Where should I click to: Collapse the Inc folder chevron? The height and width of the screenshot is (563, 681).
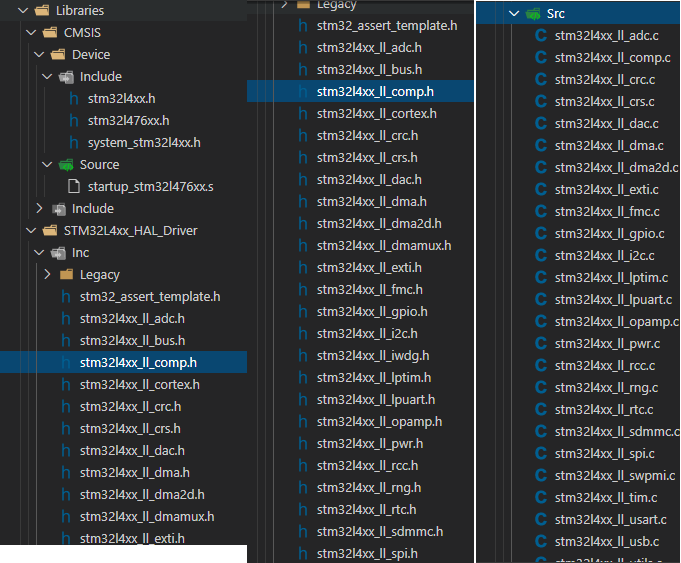click(39, 253)
